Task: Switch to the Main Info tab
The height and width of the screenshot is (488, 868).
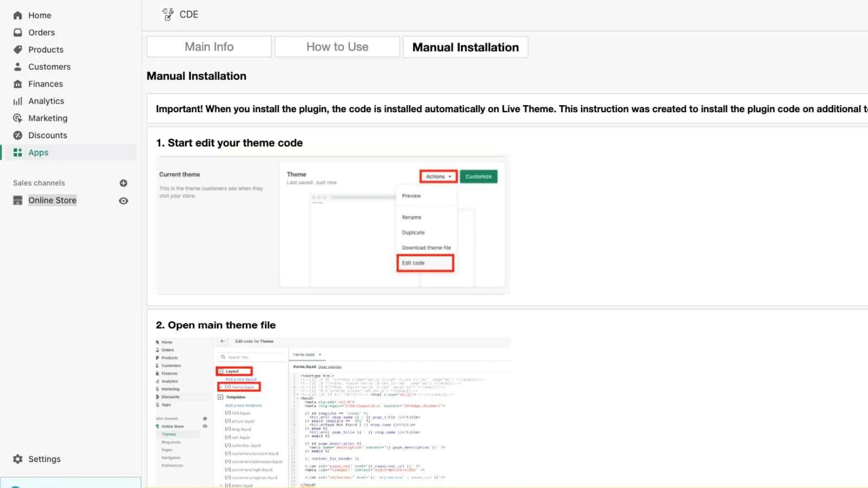Action: tap(209, 47)
